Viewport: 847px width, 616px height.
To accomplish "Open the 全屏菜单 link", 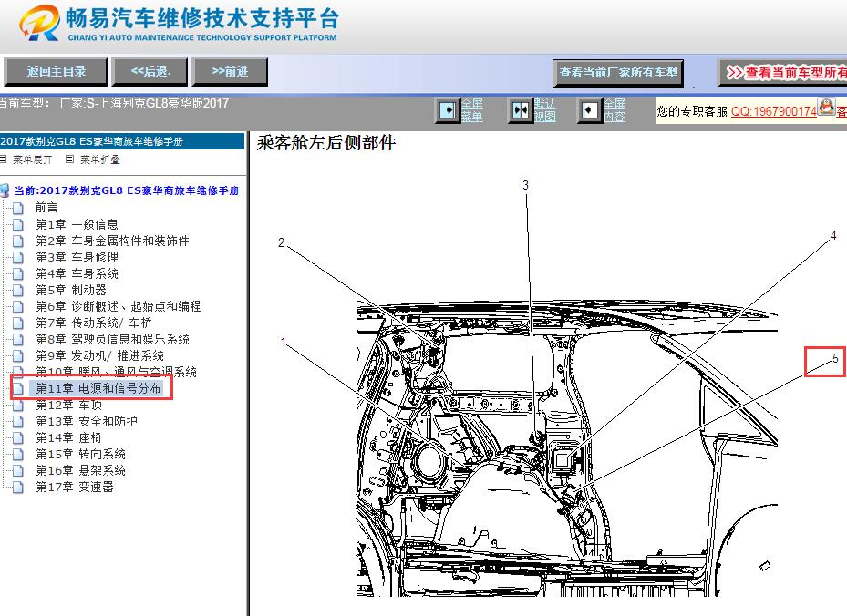I will 471,110.
